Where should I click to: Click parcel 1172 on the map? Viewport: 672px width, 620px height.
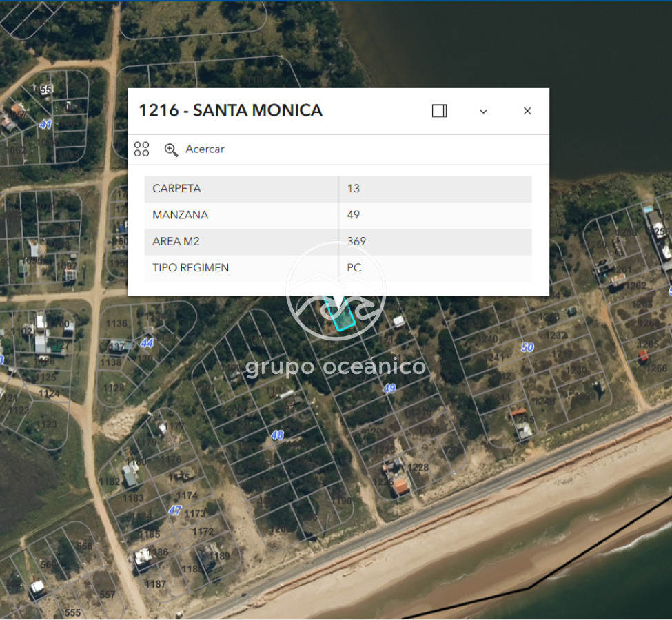[x=203, y=532]
